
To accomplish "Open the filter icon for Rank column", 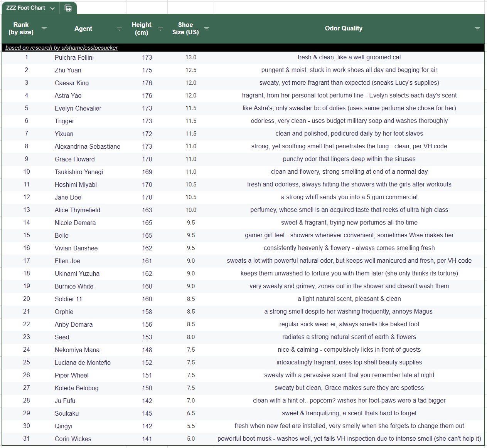I will pyautogui.click(x=44, y=29).
